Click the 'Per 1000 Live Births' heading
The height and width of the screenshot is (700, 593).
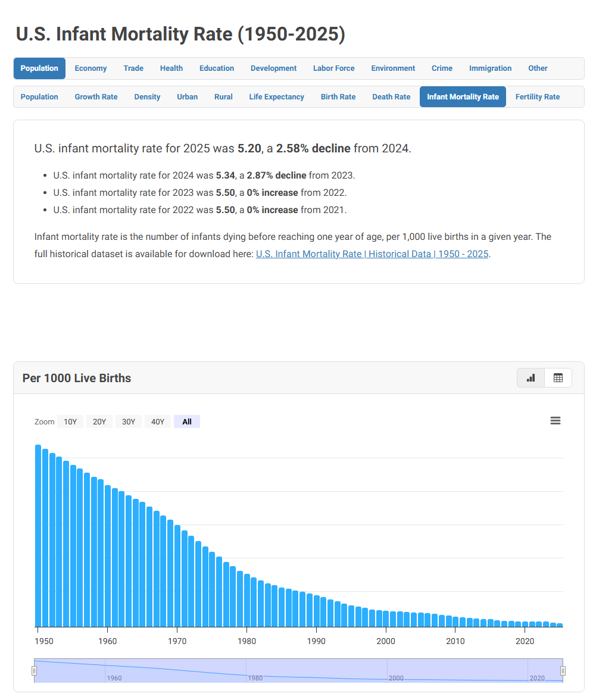tap(77, 378)
